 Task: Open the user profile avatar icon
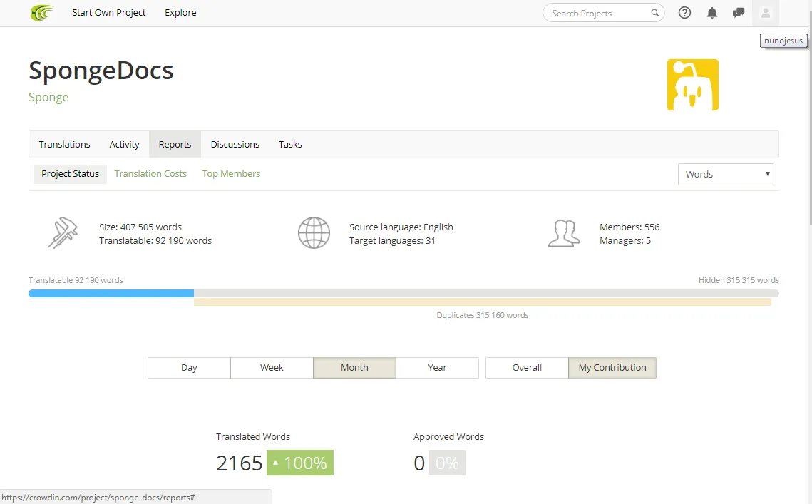(766, 13)
